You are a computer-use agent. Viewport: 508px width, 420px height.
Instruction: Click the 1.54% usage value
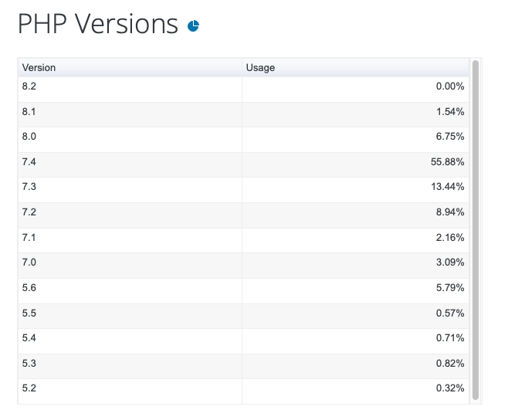pyautogui.click(x=450, y=111)
